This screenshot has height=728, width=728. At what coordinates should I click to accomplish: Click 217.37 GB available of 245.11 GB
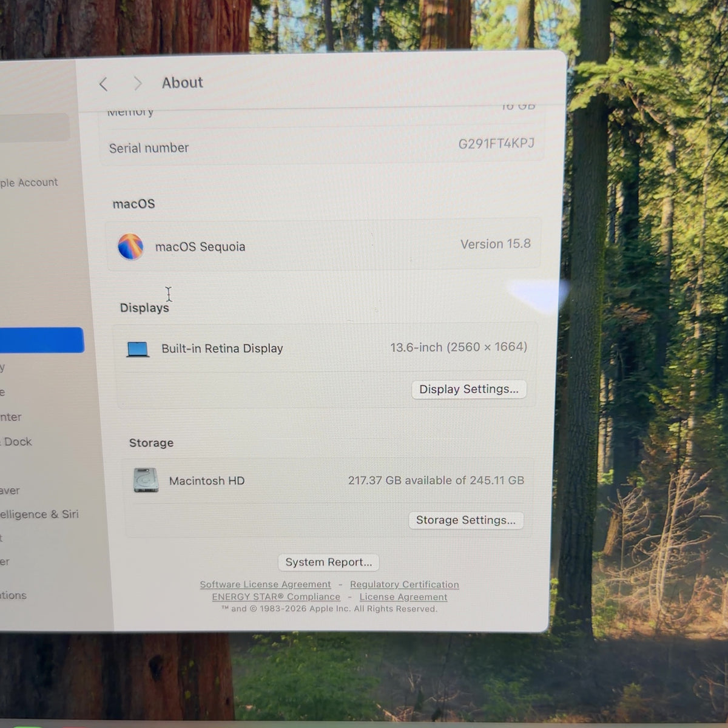point(436,480)
